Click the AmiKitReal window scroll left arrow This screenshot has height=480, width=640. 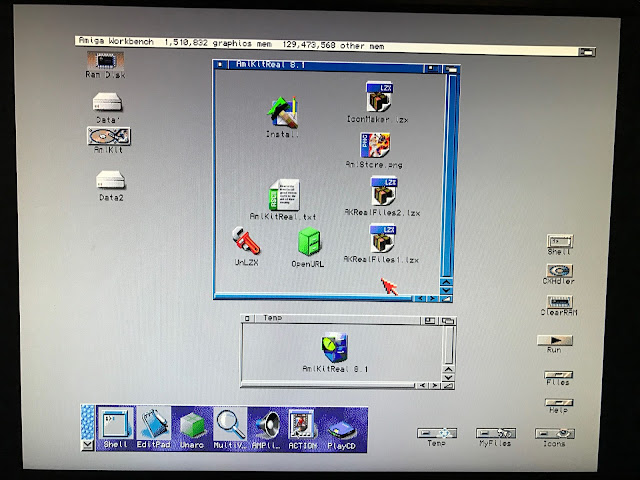click(x=420, y=299)
